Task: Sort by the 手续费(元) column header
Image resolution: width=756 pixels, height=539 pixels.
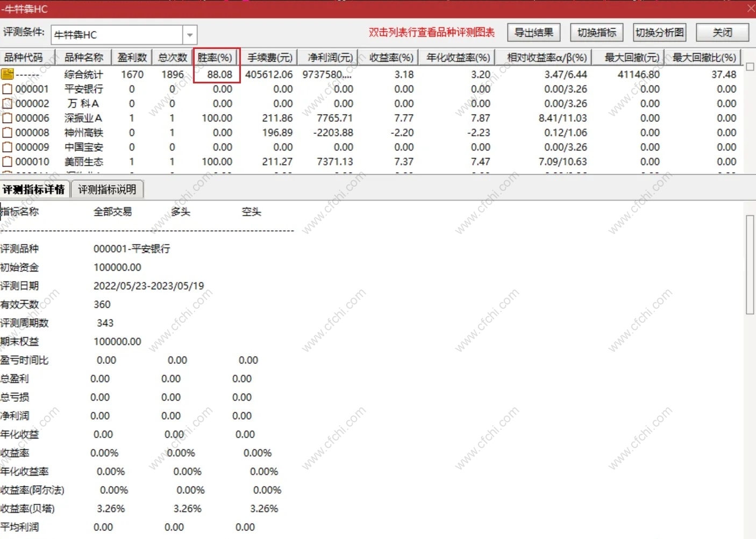Action: point(269,58)
